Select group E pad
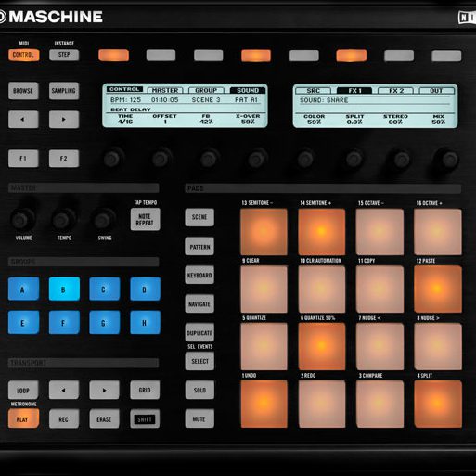Image resolution: width=476 pixels, height=476 pixels. coord(23,323)
